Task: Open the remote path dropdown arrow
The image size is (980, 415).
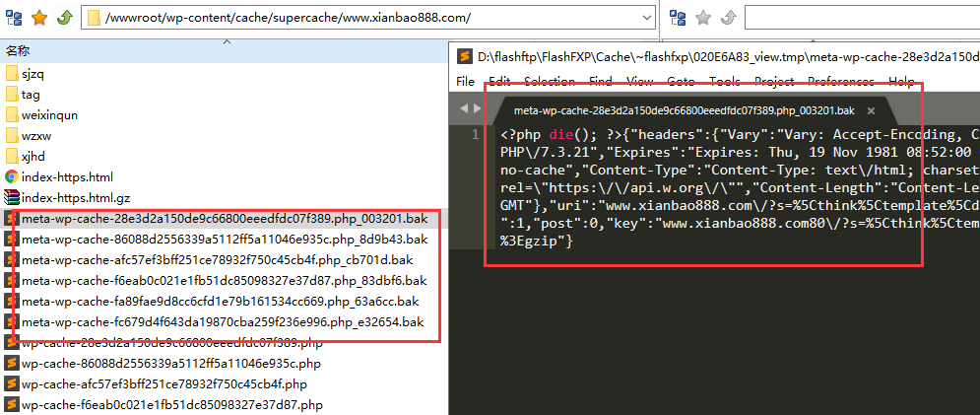Action: [x=645, y=18]
